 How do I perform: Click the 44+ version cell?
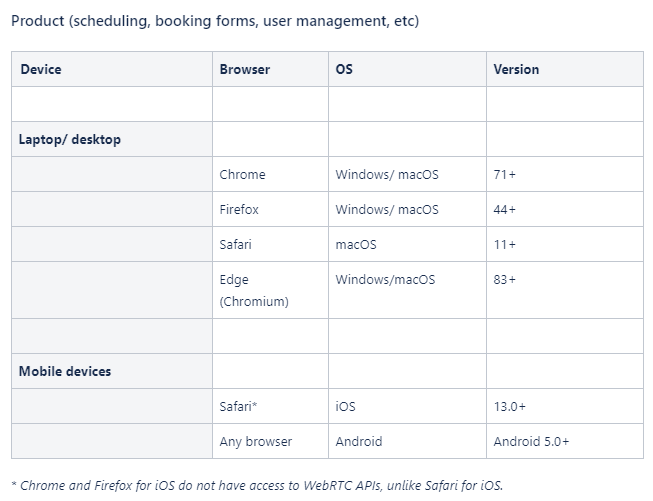tap(505, 210)
